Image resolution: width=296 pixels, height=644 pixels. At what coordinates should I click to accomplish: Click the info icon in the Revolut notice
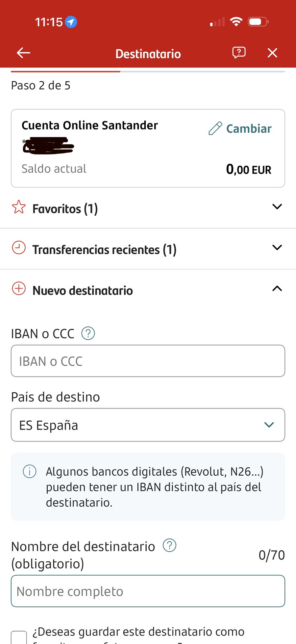(x=30, y=472)
